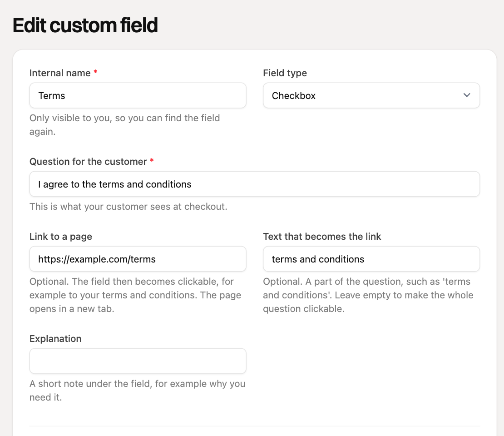This screenshot has width=504, height=436.
Task: Select the Text that becomes the link input
Action: click(371, 259)
